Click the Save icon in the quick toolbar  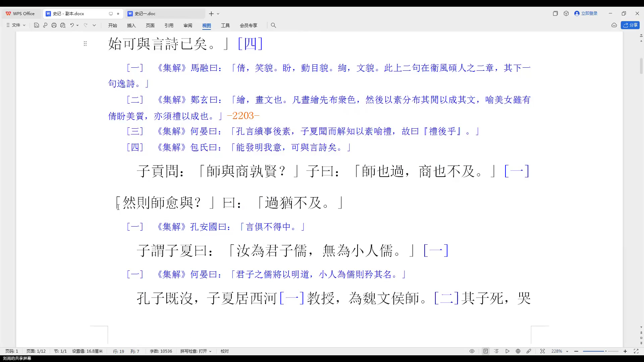(x=37, y=25)
